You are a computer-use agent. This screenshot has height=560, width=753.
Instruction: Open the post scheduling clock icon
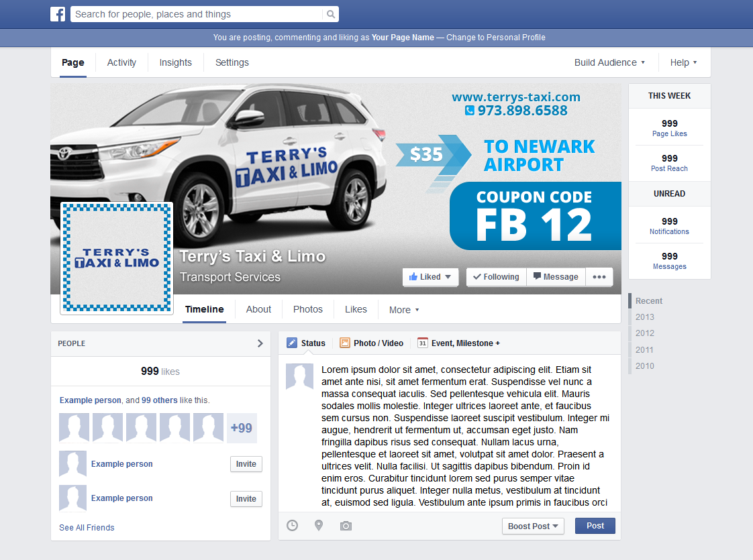click(292, 526)
